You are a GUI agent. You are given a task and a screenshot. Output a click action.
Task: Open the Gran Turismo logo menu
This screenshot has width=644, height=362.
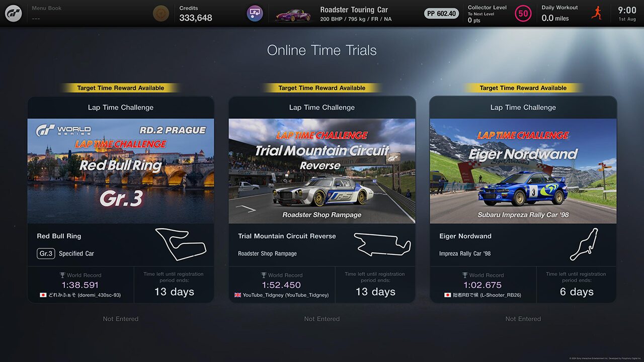coord(14,14)
